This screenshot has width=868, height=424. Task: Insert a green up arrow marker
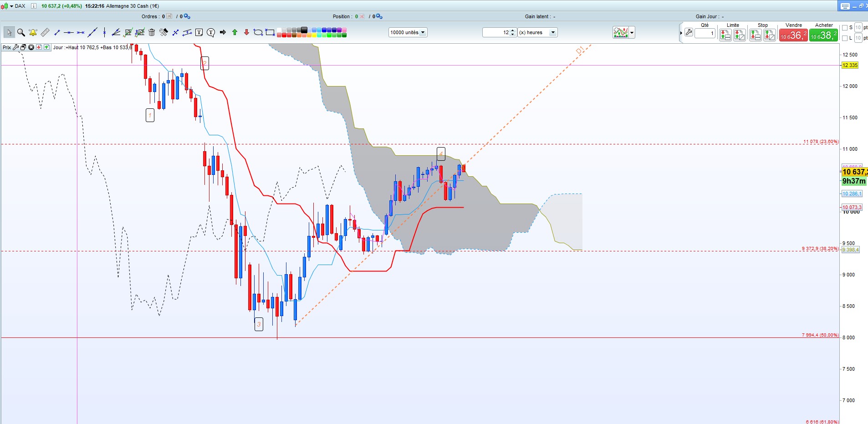click(235, 32)
